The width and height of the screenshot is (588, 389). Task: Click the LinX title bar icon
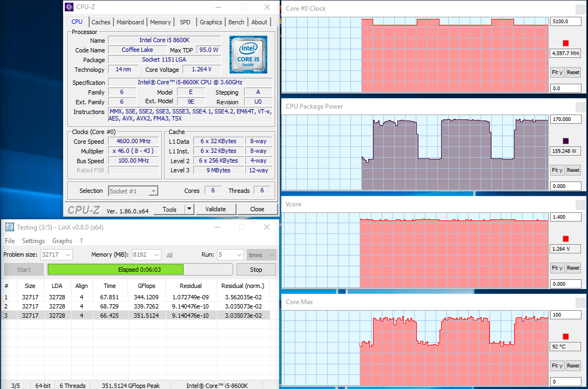(10, 227)
